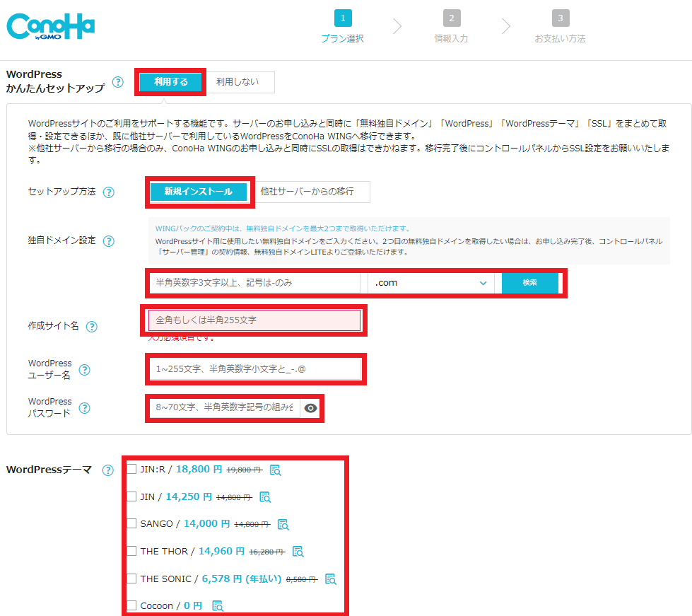Focus the domain name input field
This screenshot has height=616, width=692.
click(255, 283)
